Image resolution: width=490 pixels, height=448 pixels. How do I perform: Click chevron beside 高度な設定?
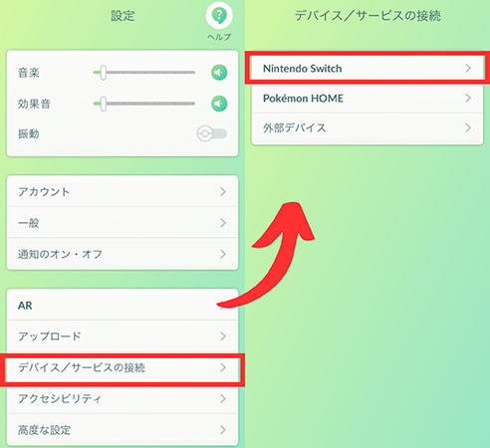(223, 430)
